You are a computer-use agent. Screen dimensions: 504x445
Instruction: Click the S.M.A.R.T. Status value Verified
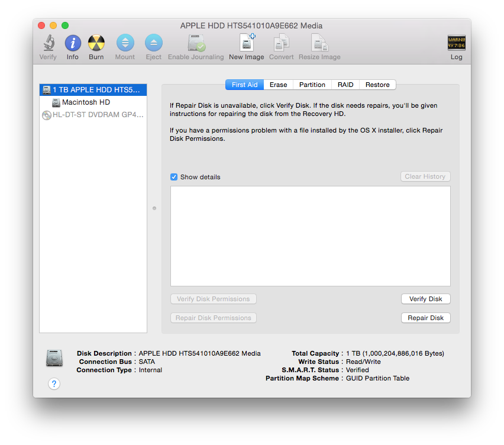coord(357,370)
